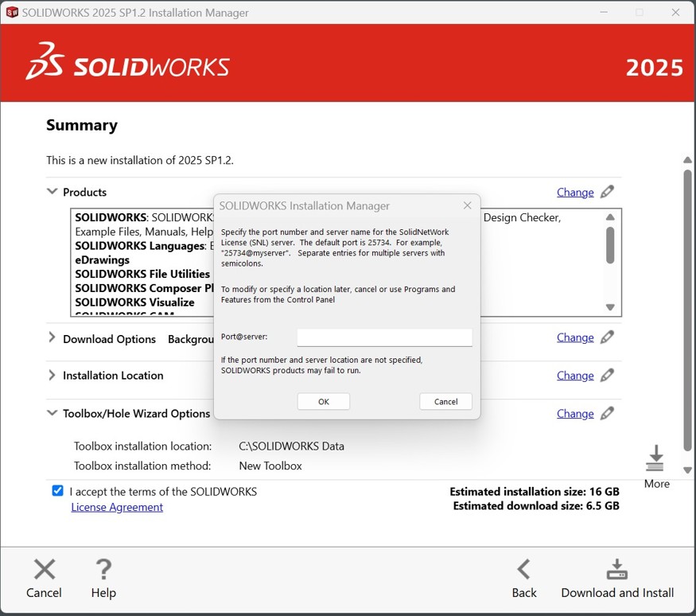The image size is (696, 616).
Task: Click the SOLIDWORKS logo in the red banner
Action: click(x=127, y=62)
